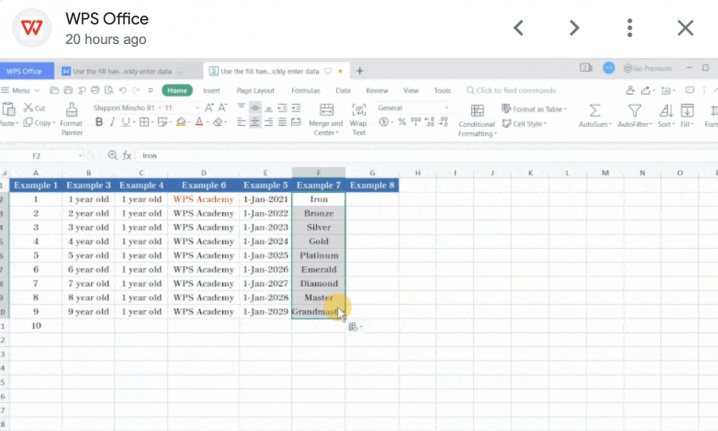Toggle italic formatting
This screenshot has width=718, height=431.
(113, 123)
